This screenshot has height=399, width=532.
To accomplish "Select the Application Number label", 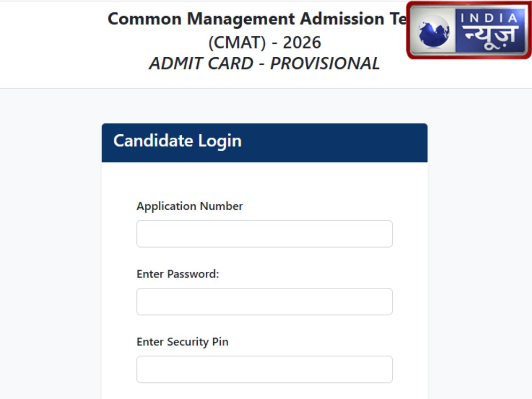I will [x=190, y=206].
